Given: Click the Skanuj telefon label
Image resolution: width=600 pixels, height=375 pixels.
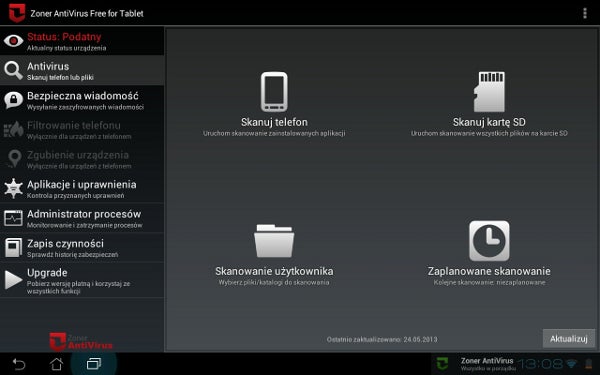Looking at the screenshot, I should [x=274, y=122].
